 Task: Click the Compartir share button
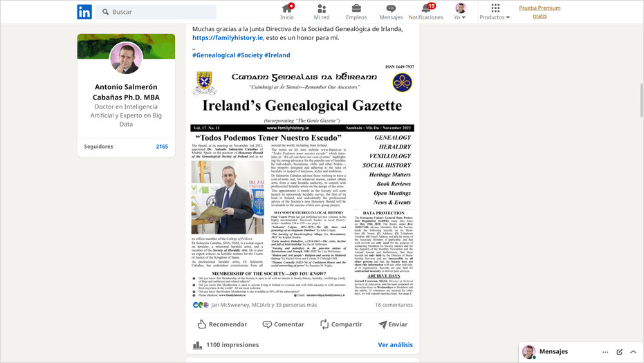(341, 324)
